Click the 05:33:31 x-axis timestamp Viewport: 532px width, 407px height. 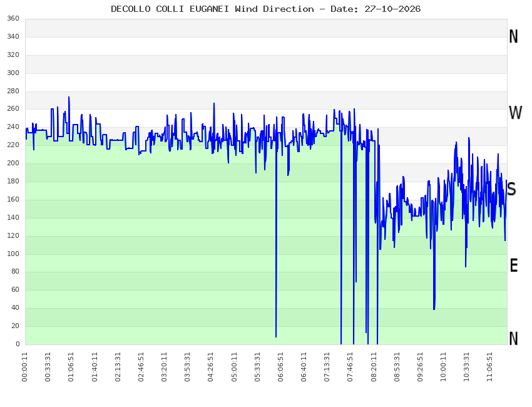(x=257, y=367)
